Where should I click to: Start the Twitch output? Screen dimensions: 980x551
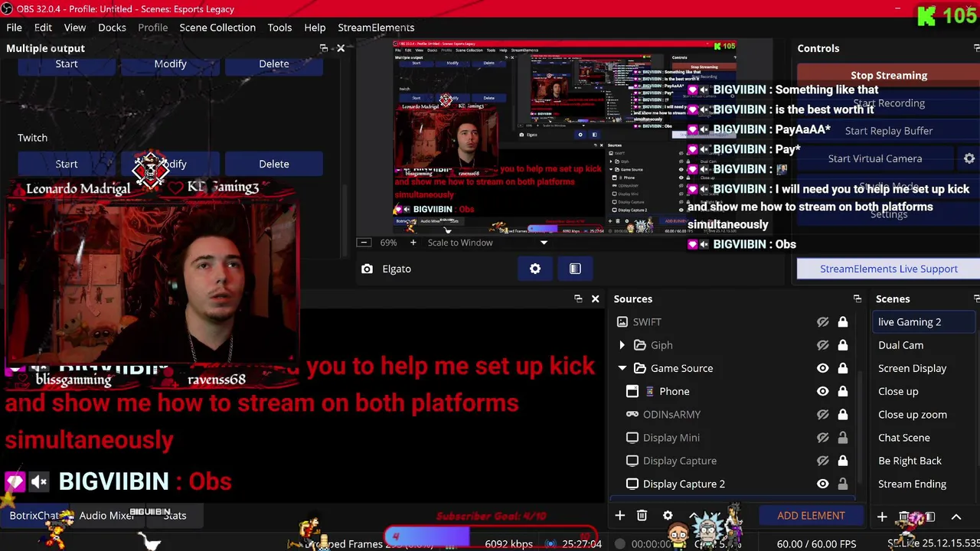click(67, 164)
